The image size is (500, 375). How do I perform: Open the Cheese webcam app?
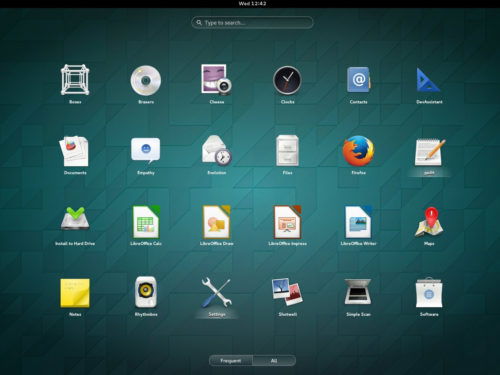click(217, 80)
